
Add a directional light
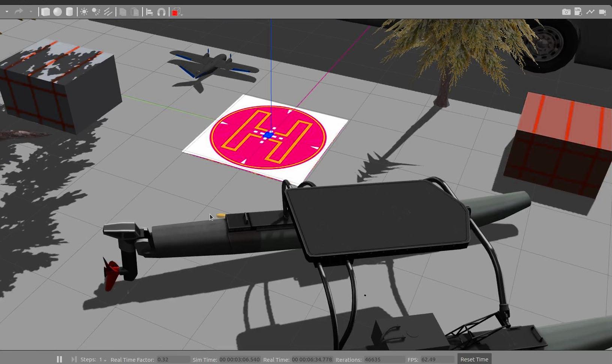coord(108,12)
